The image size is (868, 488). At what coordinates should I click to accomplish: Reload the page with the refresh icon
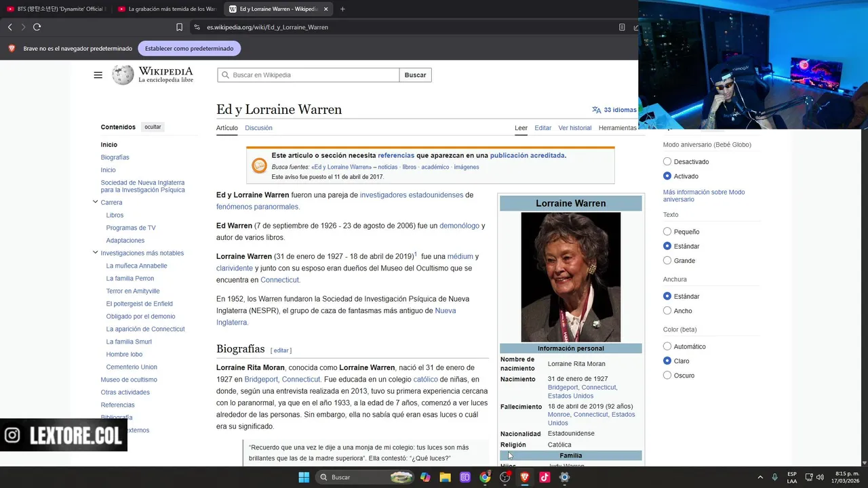coord(37,27)
